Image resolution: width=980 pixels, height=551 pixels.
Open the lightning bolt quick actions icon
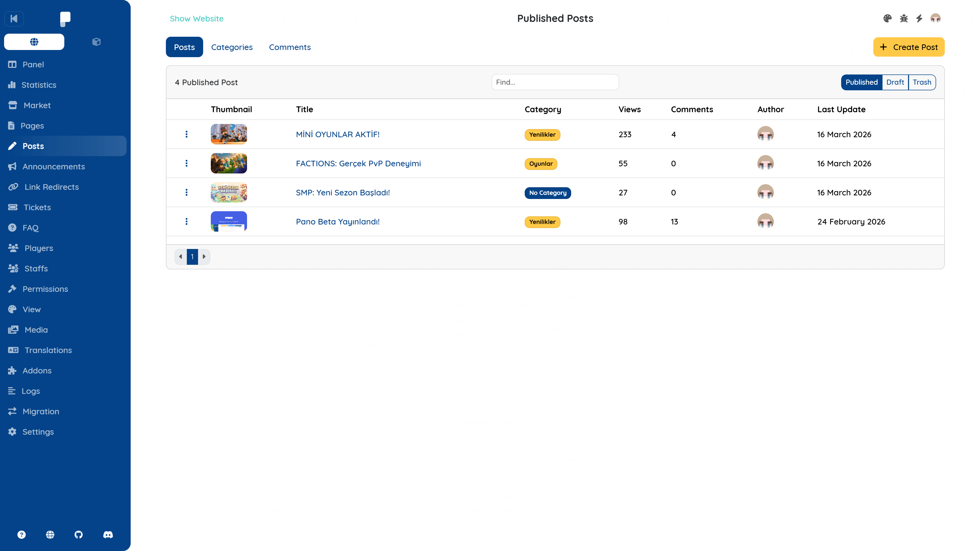919,18
